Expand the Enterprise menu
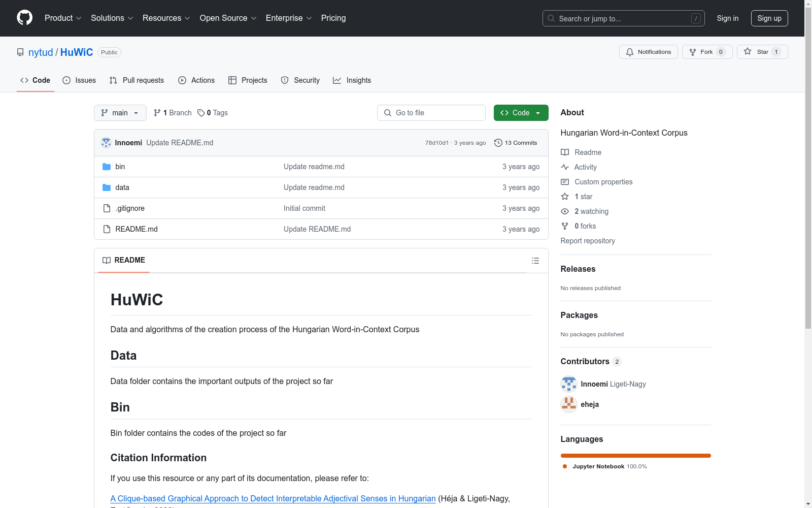Image resolution: width=812 pixels, height=508 pixels. point(289,18)
